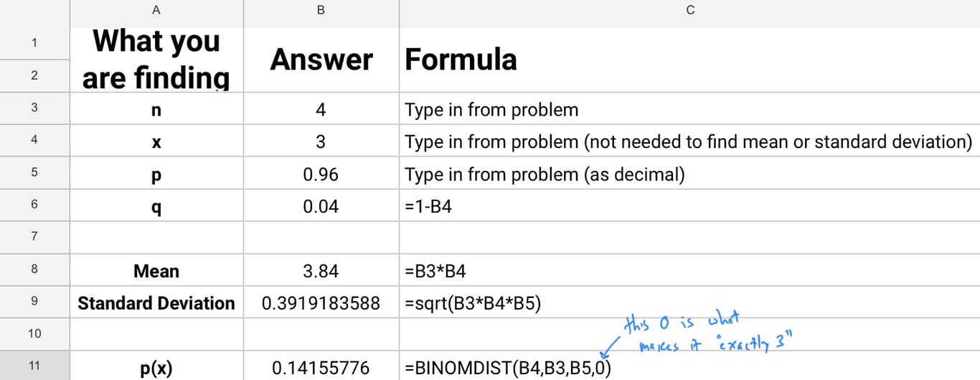Select 'What you are finding' header cell
This screenshot has height=380, width=980.
156,60
